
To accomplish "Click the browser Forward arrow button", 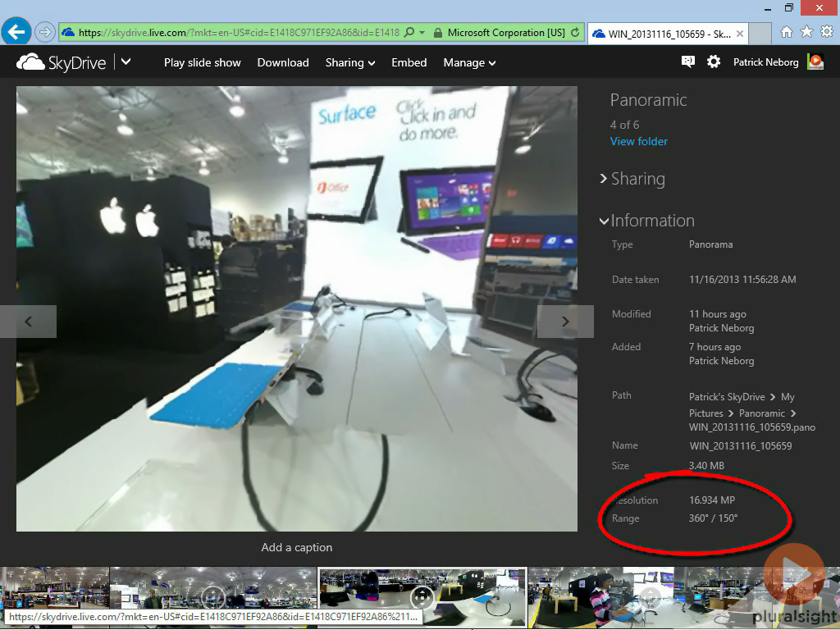I will coord(45,33).
